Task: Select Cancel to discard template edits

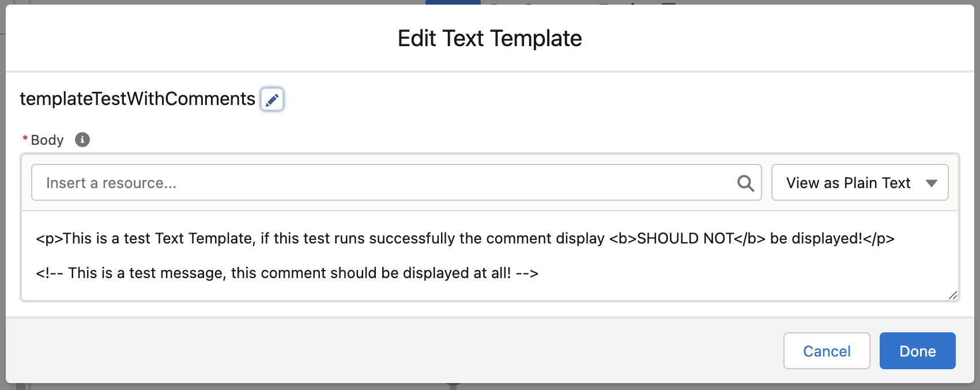Action: [827, 351]
